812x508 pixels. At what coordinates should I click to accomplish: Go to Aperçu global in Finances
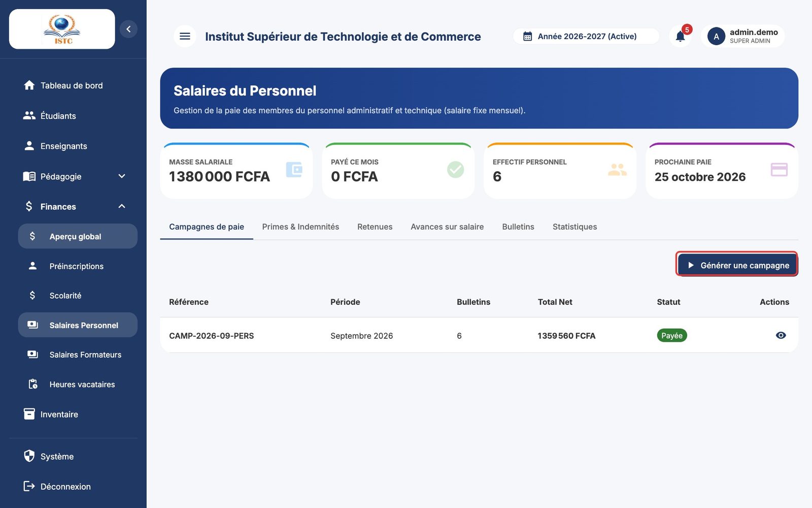tap(78, 236)
